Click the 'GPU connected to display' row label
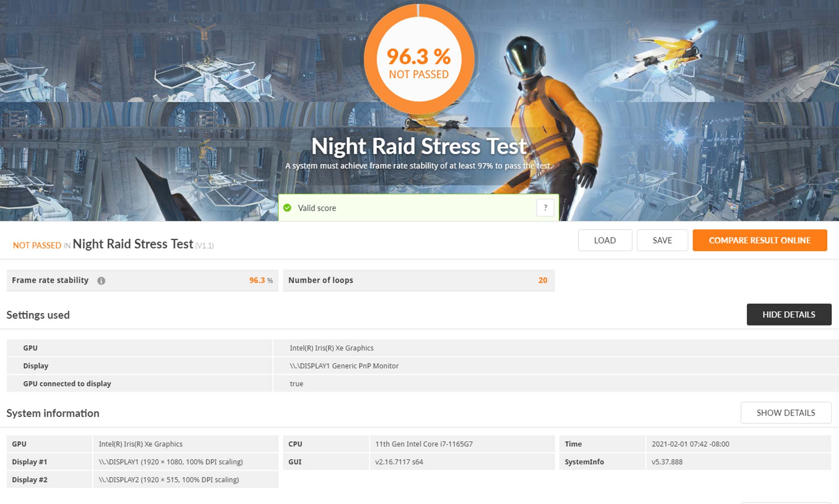This screenshot has height=504, width=839. [67, 384]
